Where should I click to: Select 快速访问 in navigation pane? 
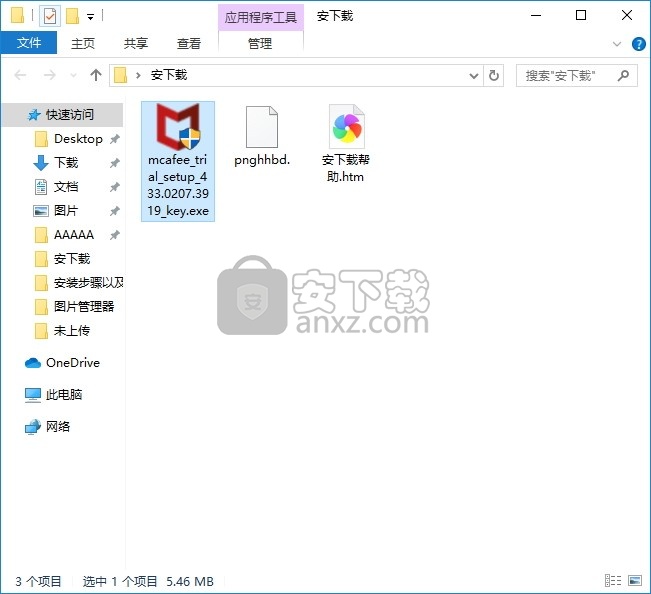pyautogui.click(x=62, y=115)
